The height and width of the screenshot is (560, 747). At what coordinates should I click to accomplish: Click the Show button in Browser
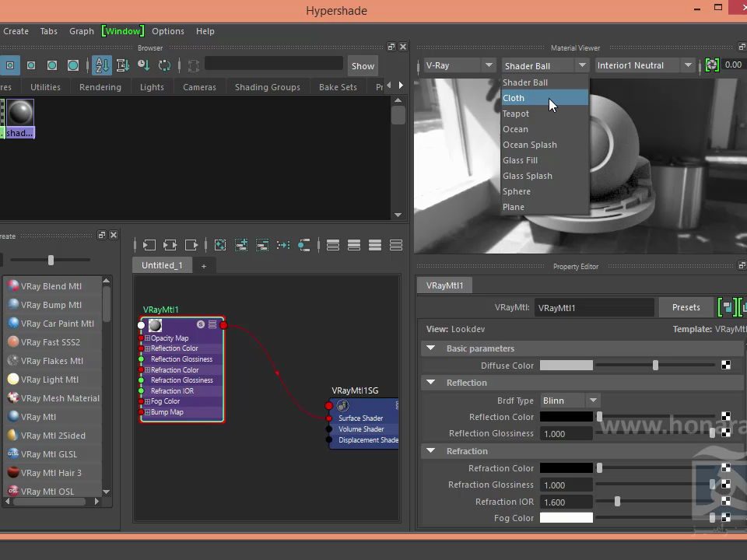click(x=363, y=66)
